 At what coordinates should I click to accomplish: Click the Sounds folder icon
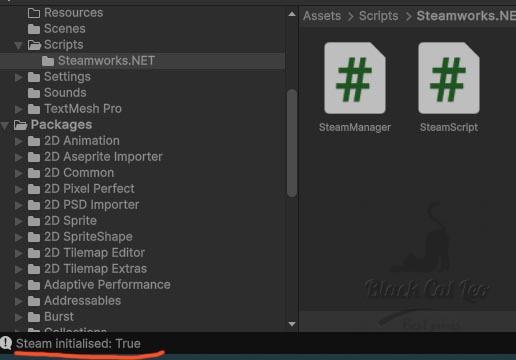[34, 93]
